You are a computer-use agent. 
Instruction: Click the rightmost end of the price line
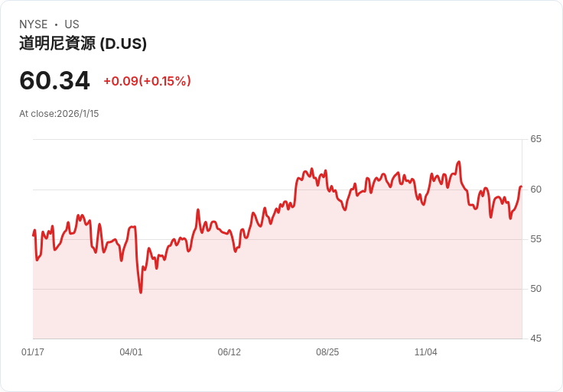521,186
